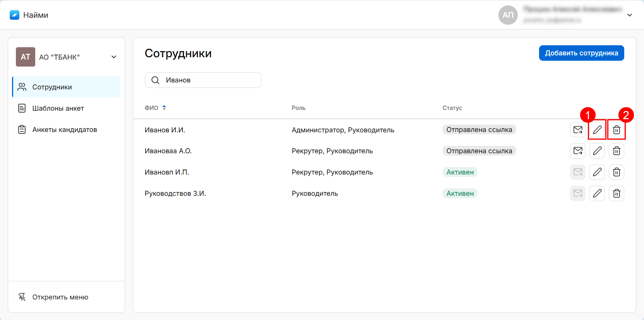The width and height of the screenshot is (644, 320).
Task: Delete employee Ивановп И.П. with trash icon
Action: coord(617,172)
